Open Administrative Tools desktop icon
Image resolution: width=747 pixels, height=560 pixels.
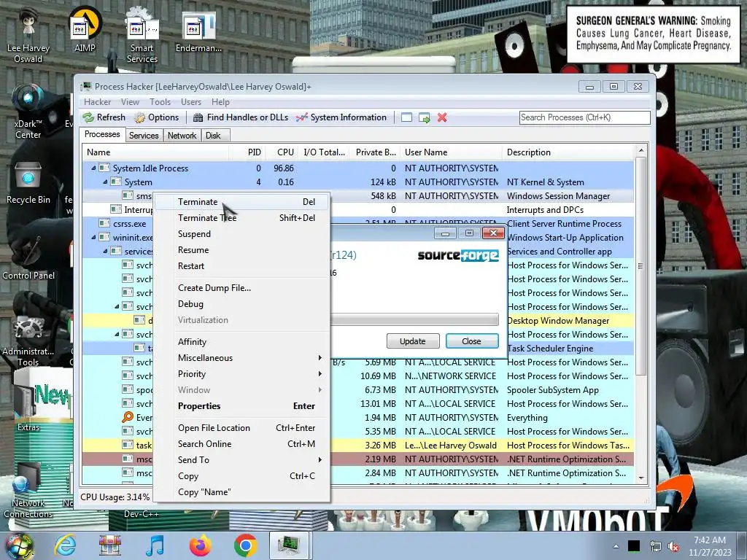point(28,340)
